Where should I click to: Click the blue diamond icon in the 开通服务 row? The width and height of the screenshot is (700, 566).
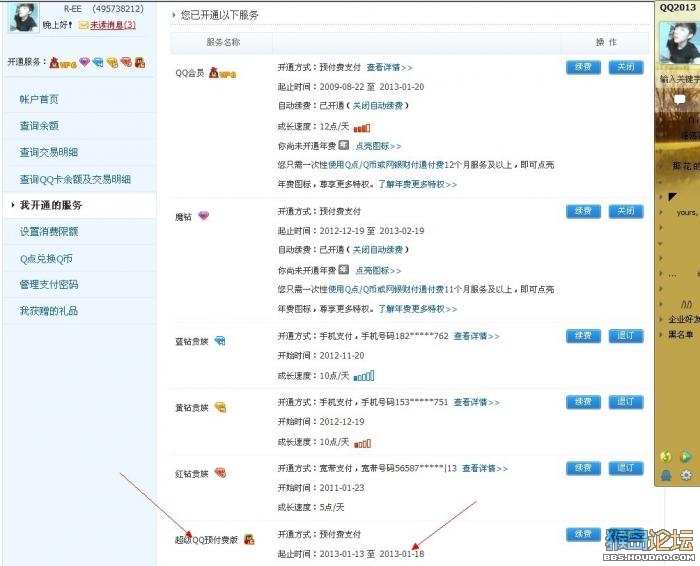click(x=98, y=62)
